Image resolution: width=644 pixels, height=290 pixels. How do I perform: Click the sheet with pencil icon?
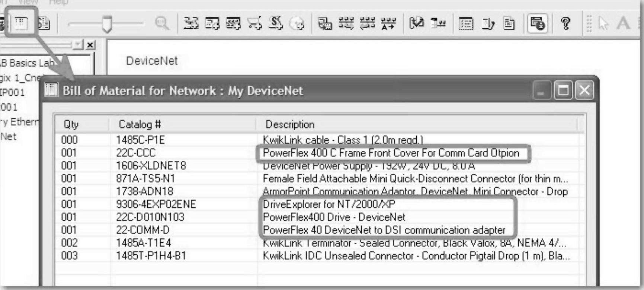[488, 24]
